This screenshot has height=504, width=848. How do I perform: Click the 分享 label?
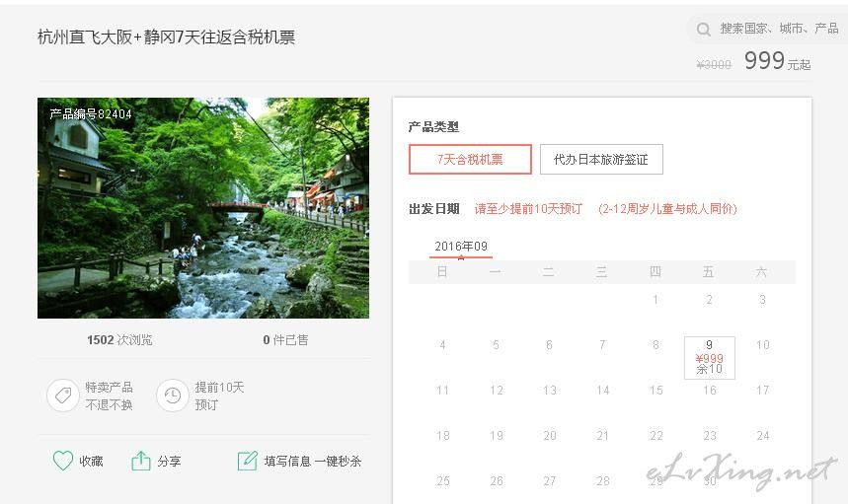click(169, 462)
